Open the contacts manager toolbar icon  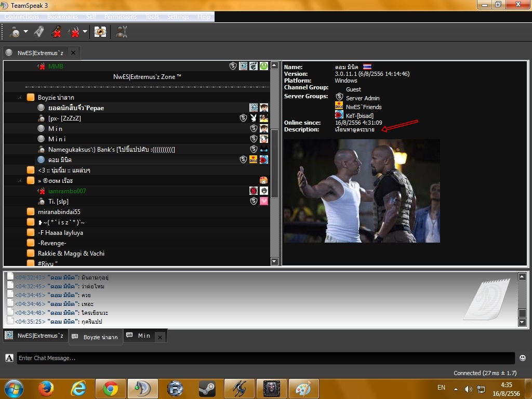[x=121, y=32]
